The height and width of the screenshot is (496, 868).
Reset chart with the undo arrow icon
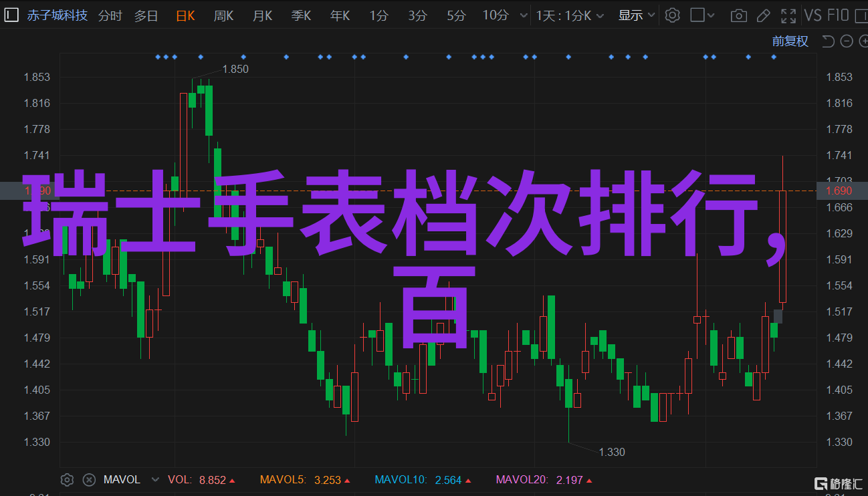[x=828, y=41]
